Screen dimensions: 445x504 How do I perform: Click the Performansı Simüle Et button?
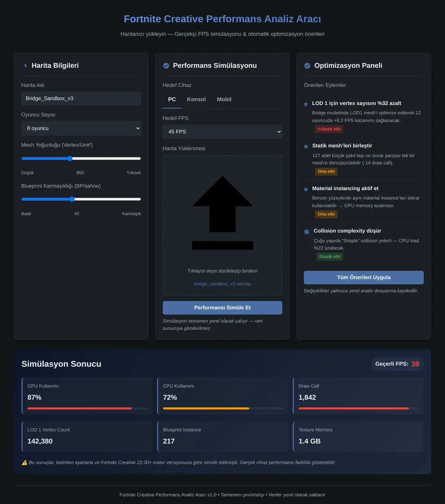tap(222, 308)
